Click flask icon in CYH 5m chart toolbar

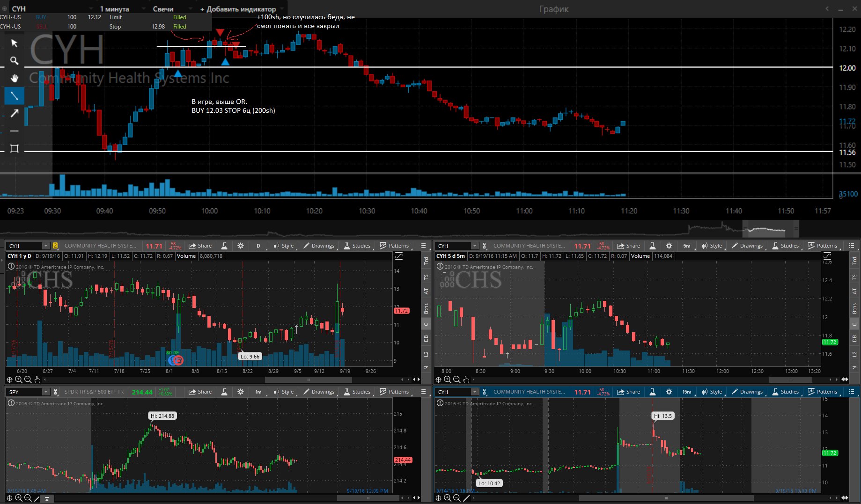coord(653,246)
